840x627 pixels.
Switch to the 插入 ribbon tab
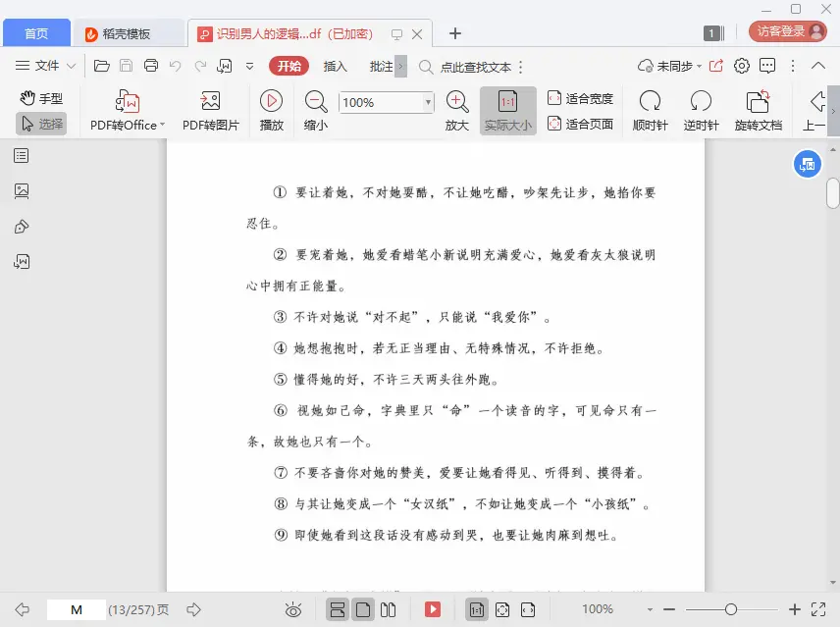[x=336, y=66]
